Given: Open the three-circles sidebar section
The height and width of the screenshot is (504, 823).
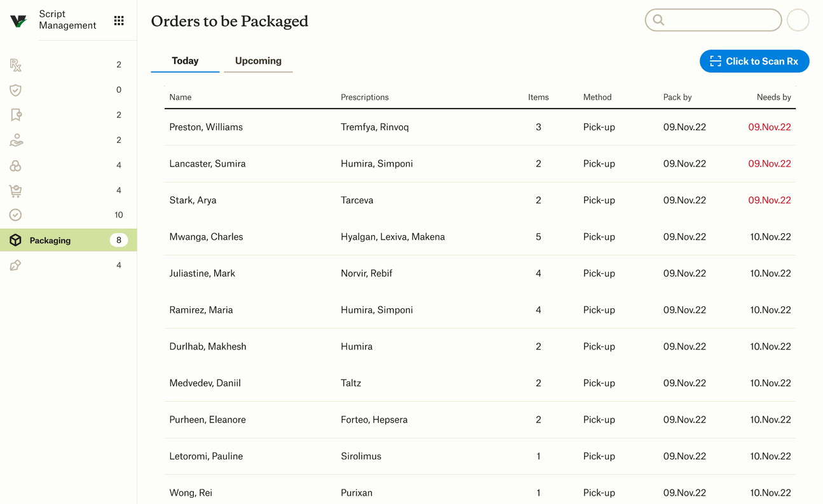Looking at the screenshot, I should 16,165.
